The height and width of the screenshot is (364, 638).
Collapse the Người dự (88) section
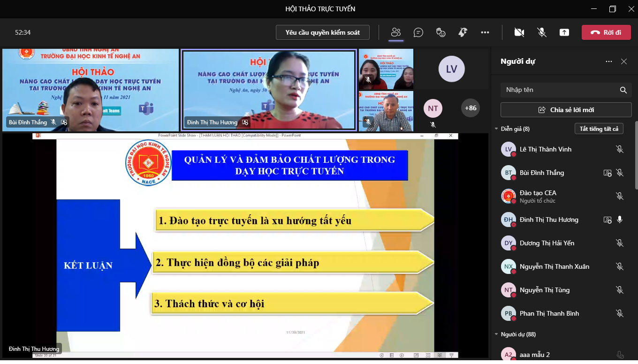tap(497, 334)
